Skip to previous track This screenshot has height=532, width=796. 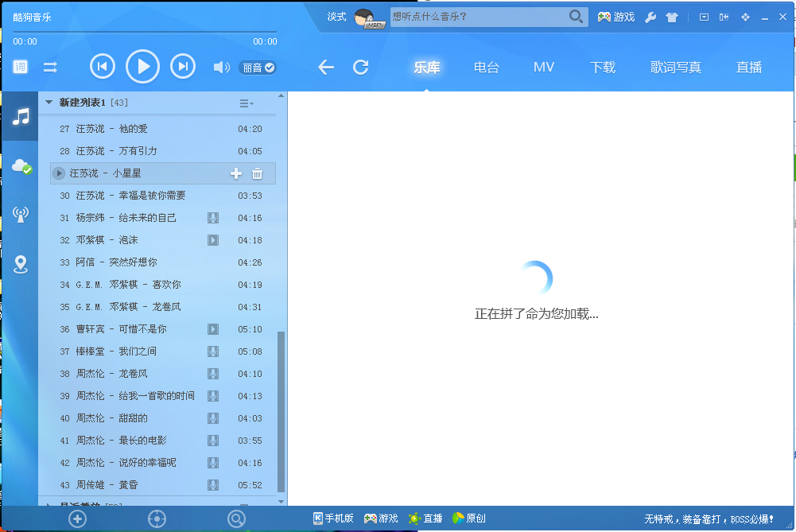pyautogui.click(x=103, y=67)
